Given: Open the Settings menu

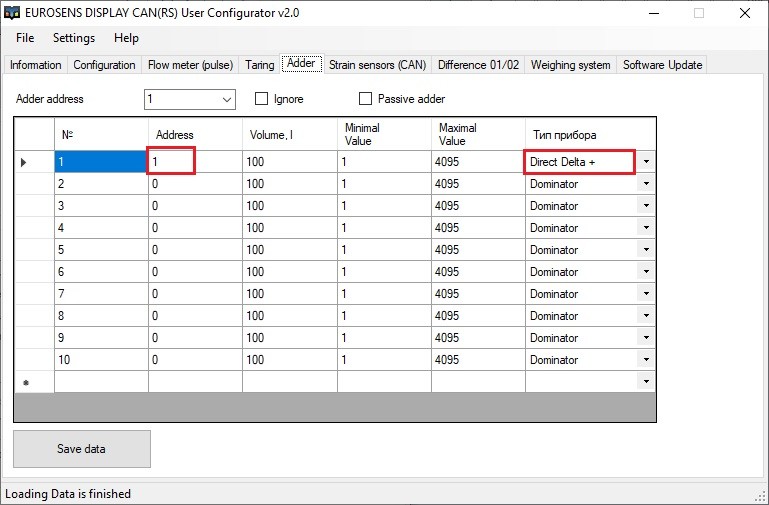Looking at the screenshot, I should (74, 38).
